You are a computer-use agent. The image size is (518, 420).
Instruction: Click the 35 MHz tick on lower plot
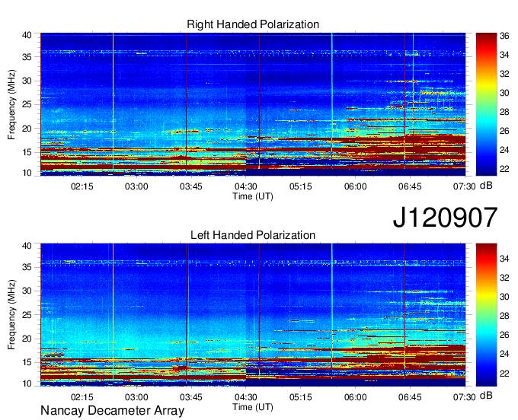27,267
